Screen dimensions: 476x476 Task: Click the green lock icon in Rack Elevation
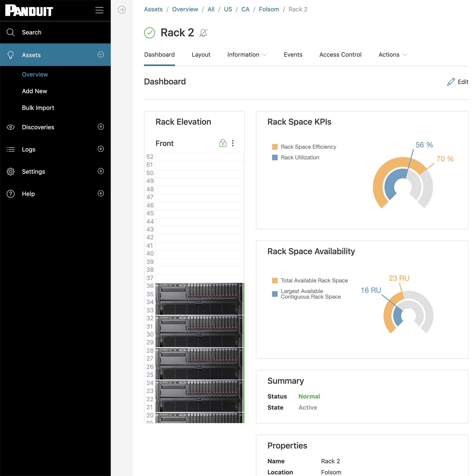222,143
